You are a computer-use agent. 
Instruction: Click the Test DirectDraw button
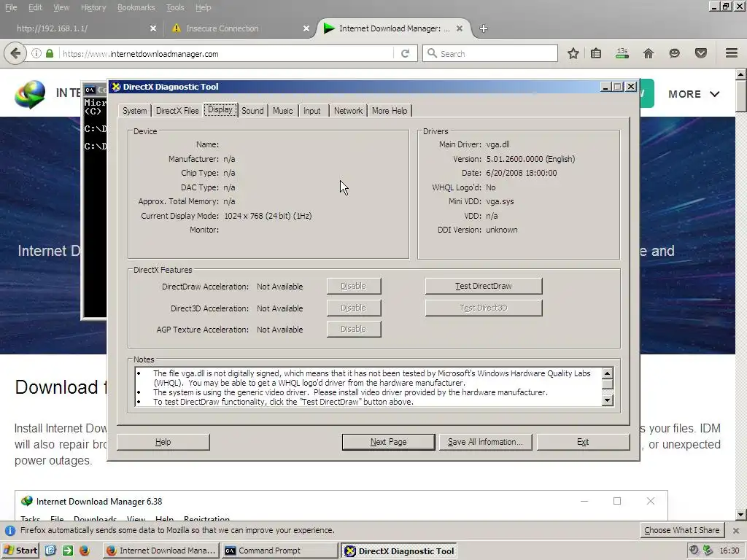pos(484,286)
